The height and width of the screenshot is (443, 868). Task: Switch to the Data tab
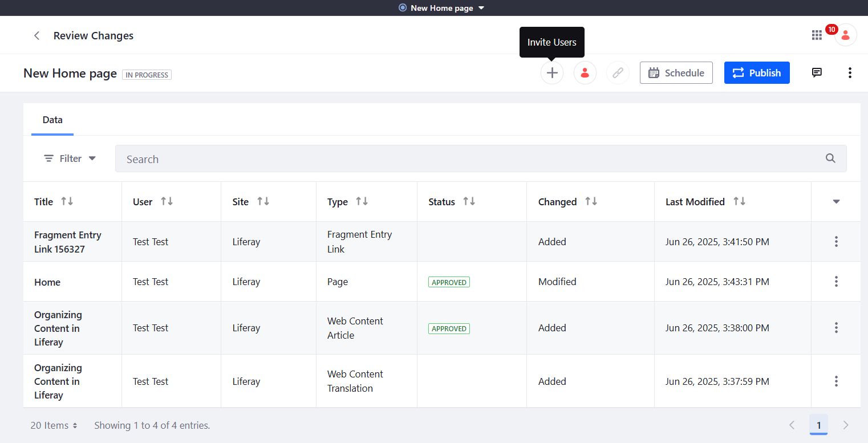[x=52, y=120]
